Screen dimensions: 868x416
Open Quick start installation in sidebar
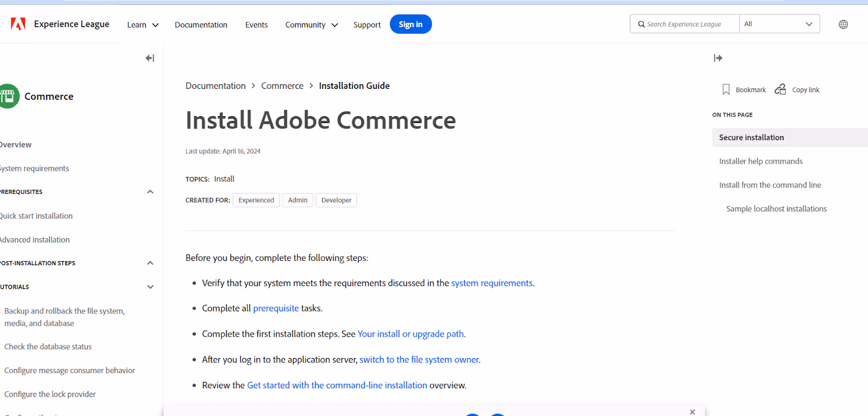[x=36, y=216]
